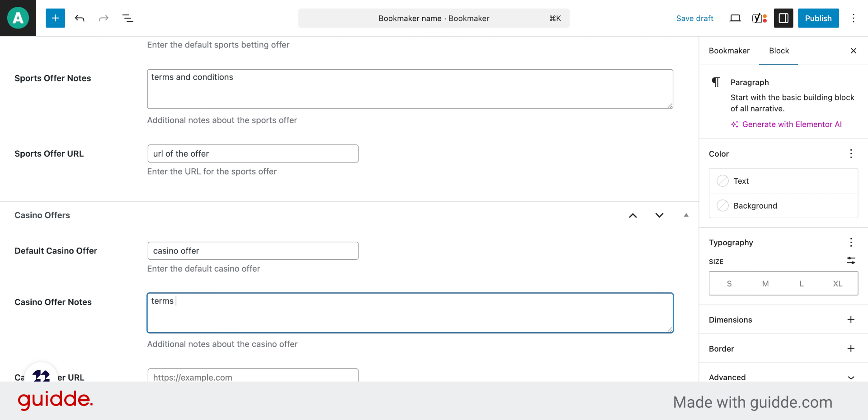Click the Sports Offer URL field
Screen dimensions: 868x420
[x=253, y=154]
